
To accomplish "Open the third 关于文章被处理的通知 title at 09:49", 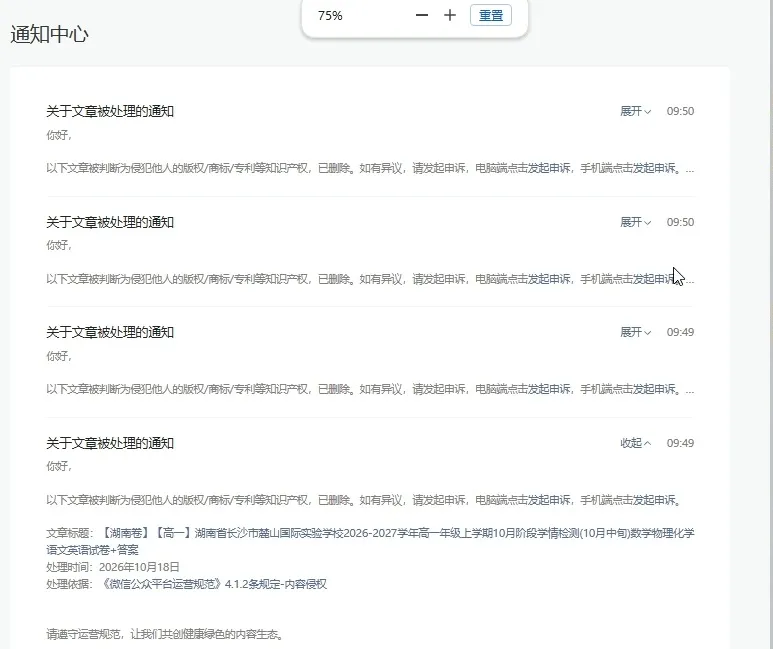I will point(110,332).
